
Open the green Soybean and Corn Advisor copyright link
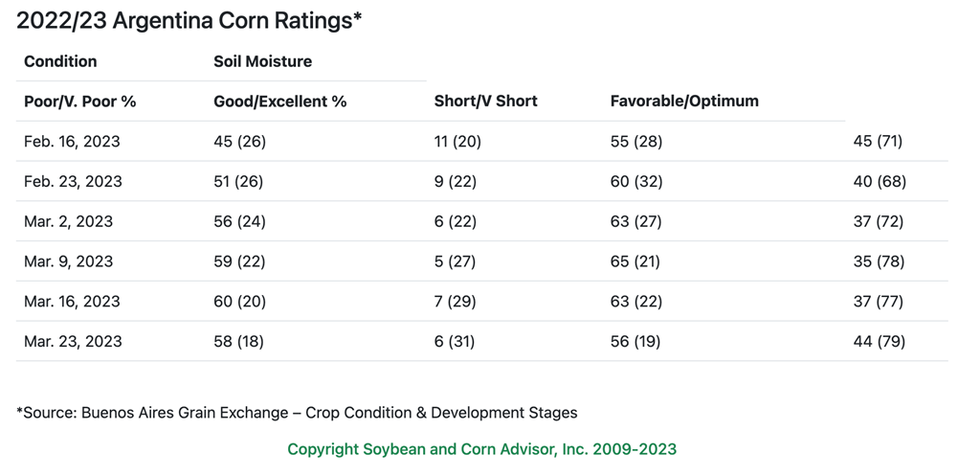(x=481, y=449)
